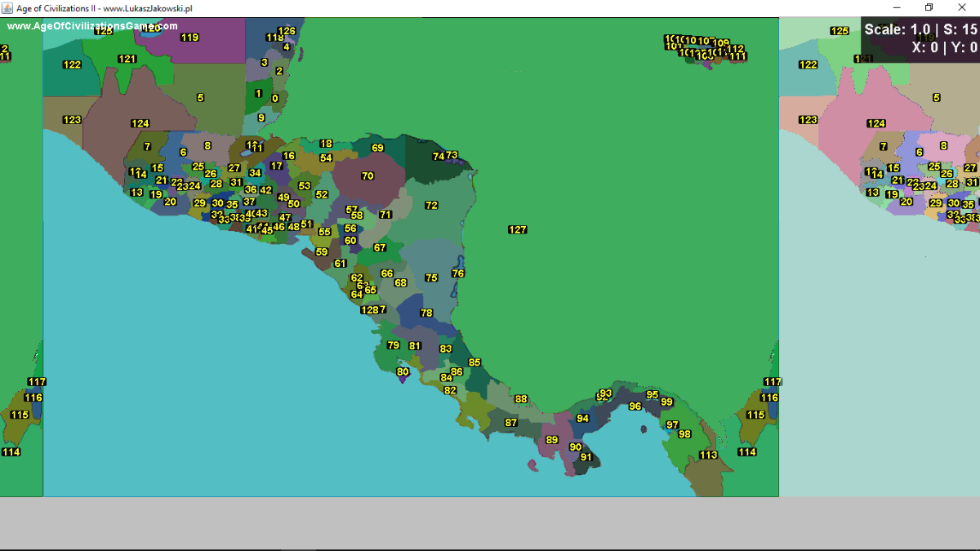Select province label 52

[x=322, y=194]
